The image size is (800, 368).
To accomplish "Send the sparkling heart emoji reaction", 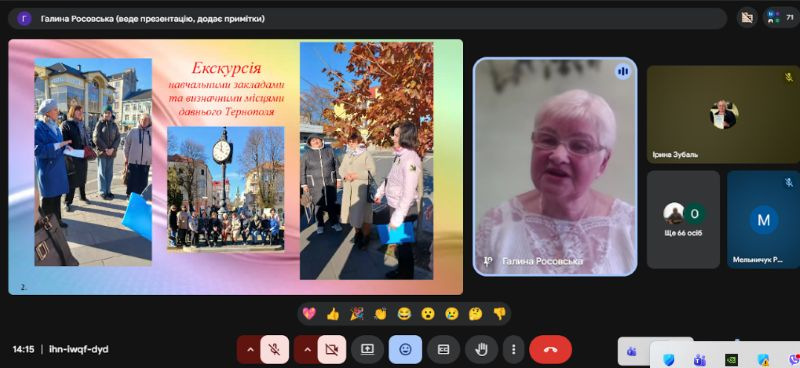I will tap(309, 313).
